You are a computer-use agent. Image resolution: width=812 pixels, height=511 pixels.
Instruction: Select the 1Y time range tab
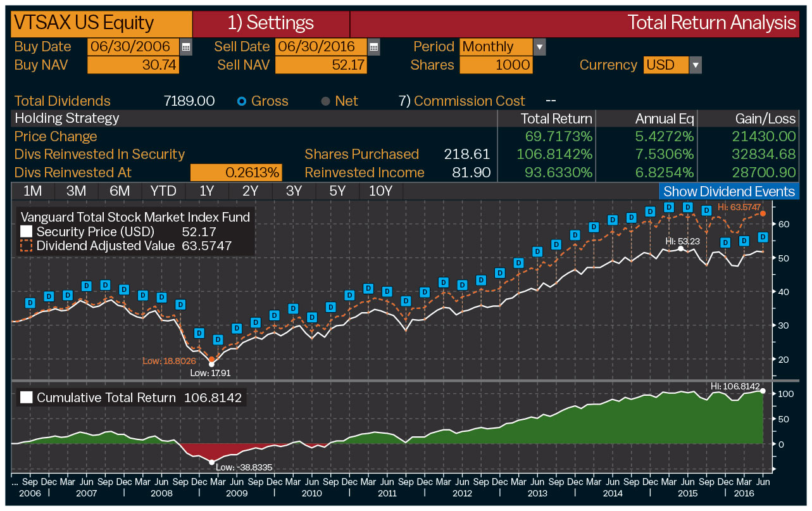point(207,191)
